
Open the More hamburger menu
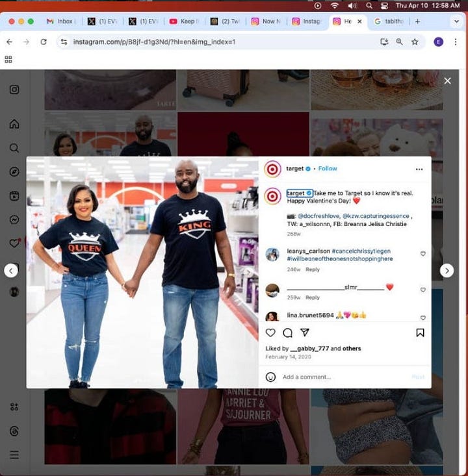pos(14,455)
